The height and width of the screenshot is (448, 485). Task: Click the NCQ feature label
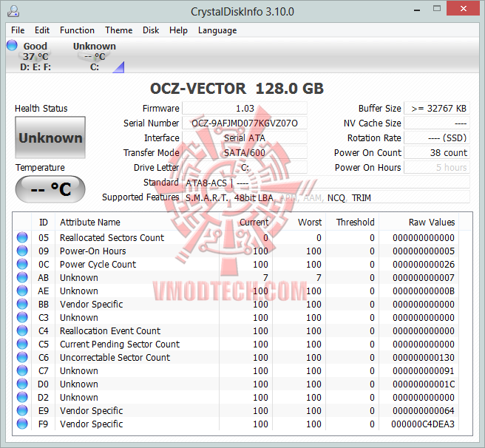coord(336,197)
